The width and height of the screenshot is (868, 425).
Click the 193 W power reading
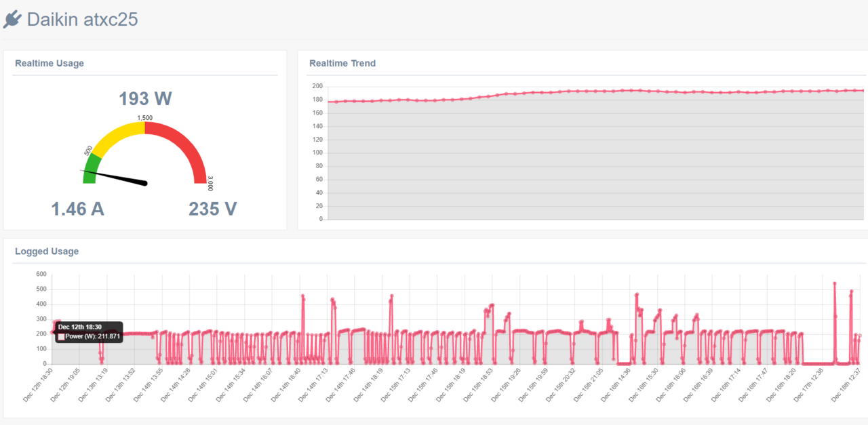pos(145,99)
